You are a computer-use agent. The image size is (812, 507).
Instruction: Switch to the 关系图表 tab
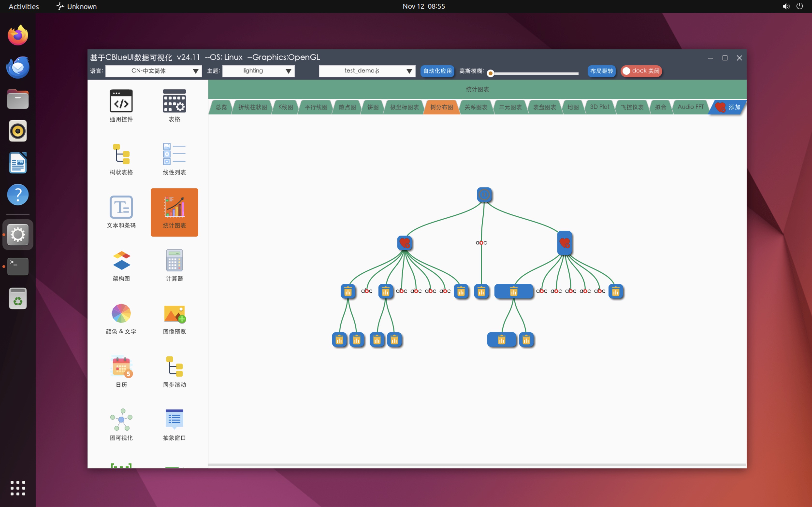click(476, 107)
